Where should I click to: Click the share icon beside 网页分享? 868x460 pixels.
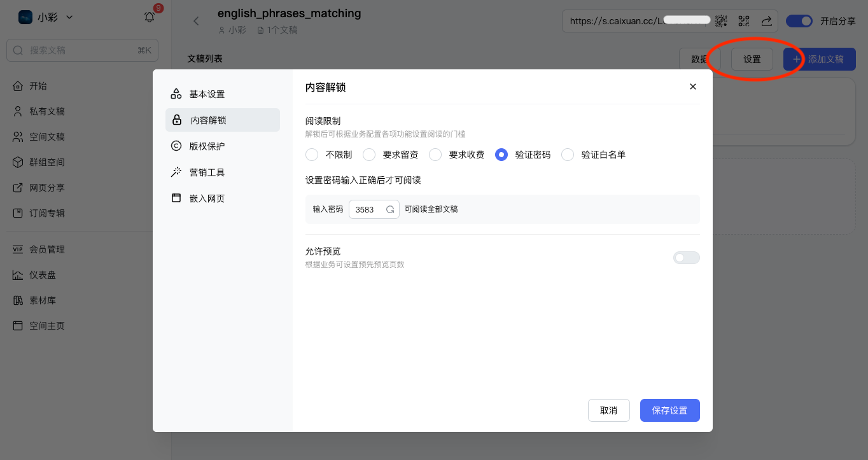click(18, 188)
